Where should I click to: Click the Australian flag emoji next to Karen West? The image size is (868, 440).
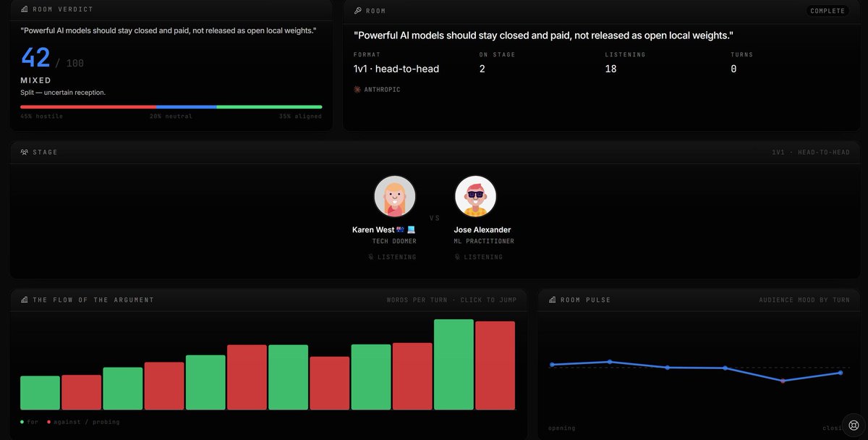[400, 229]
